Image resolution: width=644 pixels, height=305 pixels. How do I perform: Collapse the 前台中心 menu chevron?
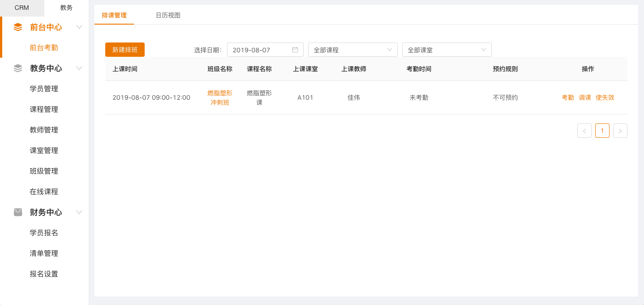point(79,27)
